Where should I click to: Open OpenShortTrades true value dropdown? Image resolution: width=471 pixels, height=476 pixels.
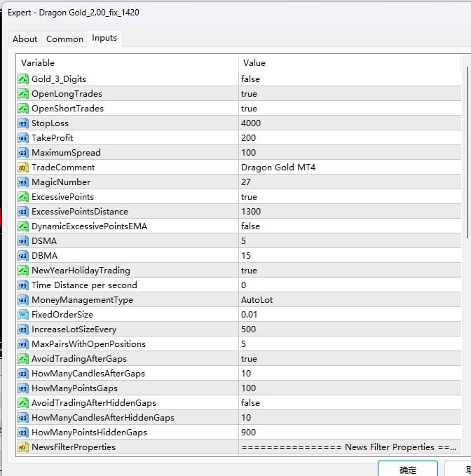pyautogui.click(x=350, y=109)
